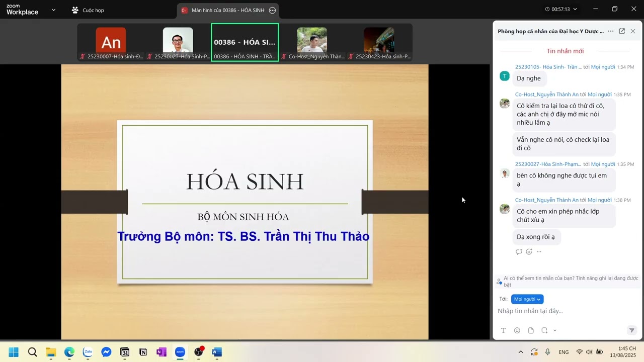Launch Microsoft Edge from taskbar

tap(69, 352)
